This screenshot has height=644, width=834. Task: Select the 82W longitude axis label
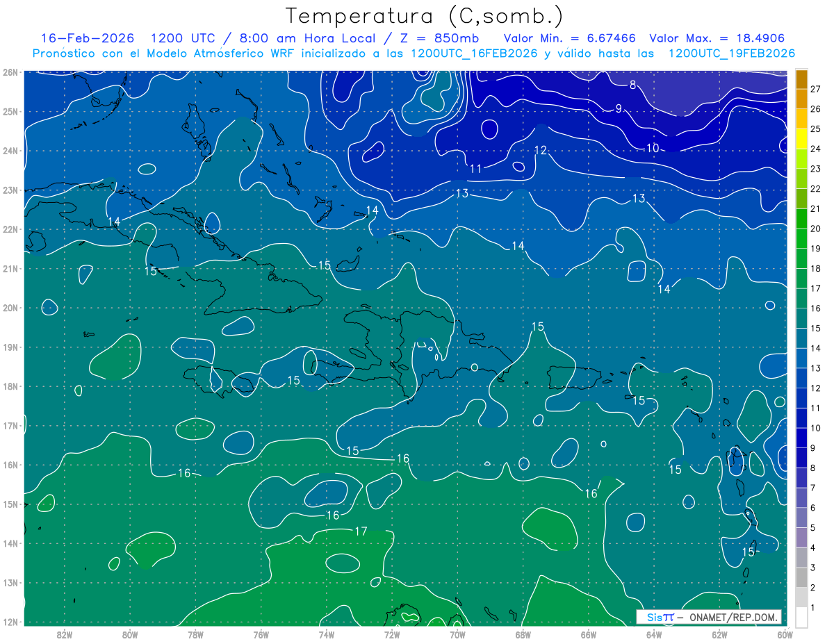click(x=65, y=634)
